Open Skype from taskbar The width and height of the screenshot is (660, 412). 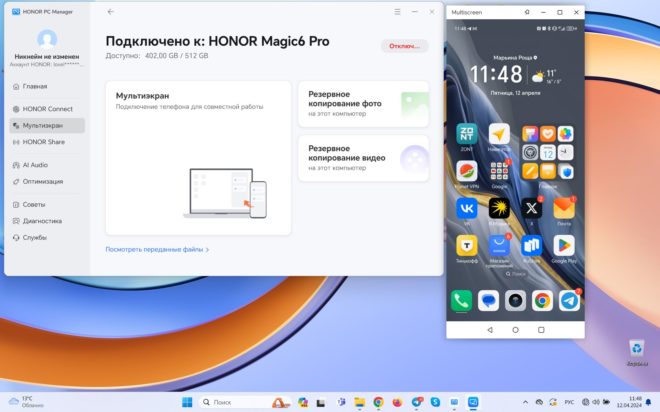[x=435, y=402]
